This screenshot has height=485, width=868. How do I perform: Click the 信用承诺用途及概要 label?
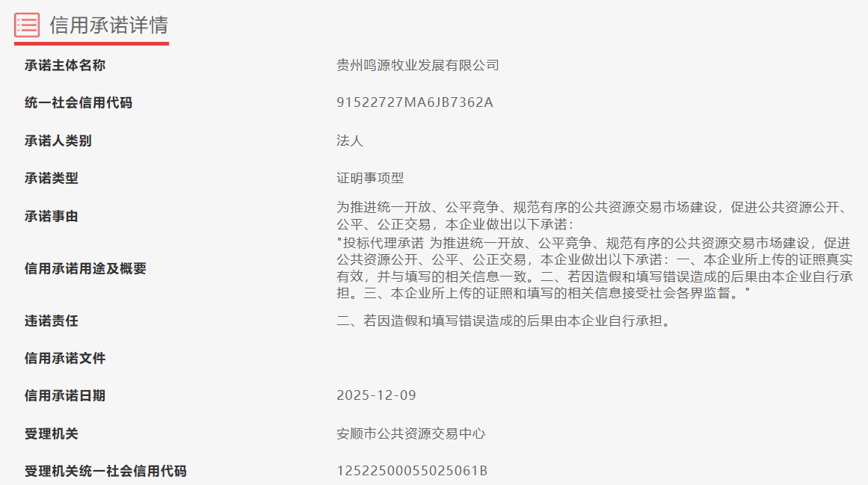click(x=85, y=268)
